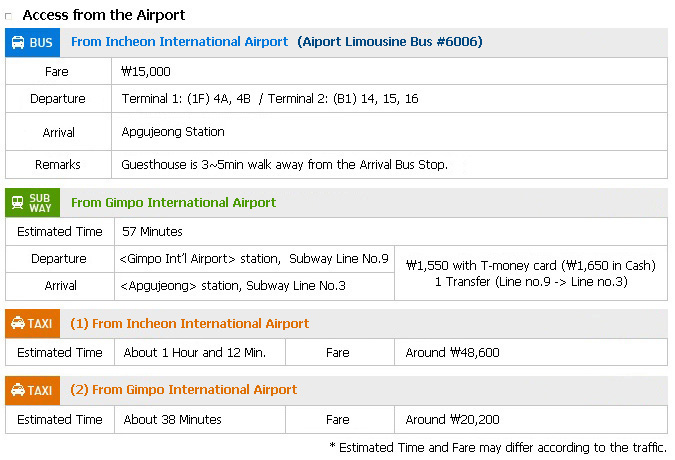Click the ₩15,000 bus fare cell
The width and height of the screenshot is (675, 460).
(389, 71)
